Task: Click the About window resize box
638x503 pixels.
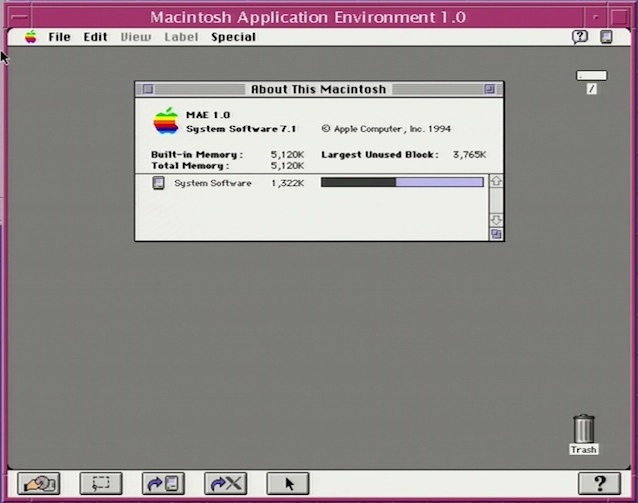Action: pyautogui.click(x=496, y=234)
